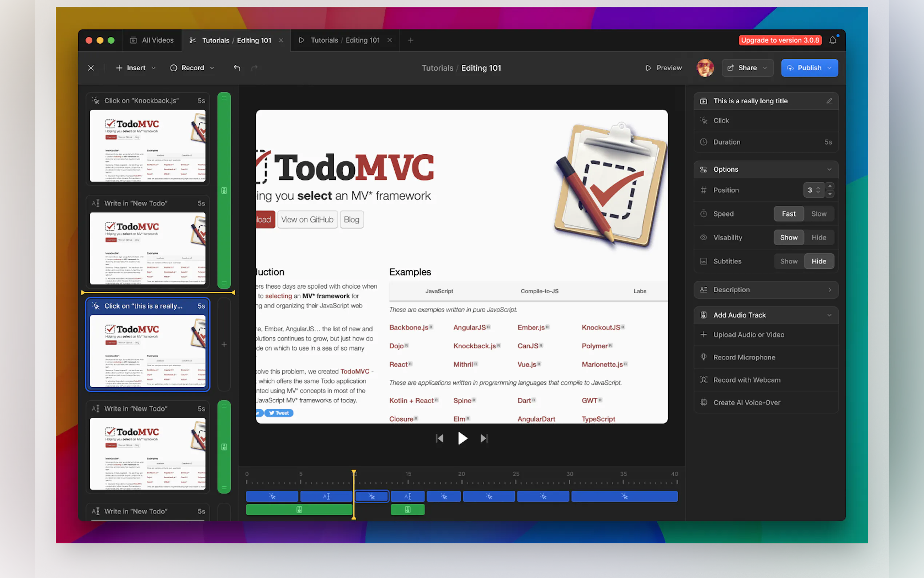The image size is (924, 578).
Task: Set Visability to Hide
Action: (819, 237)
